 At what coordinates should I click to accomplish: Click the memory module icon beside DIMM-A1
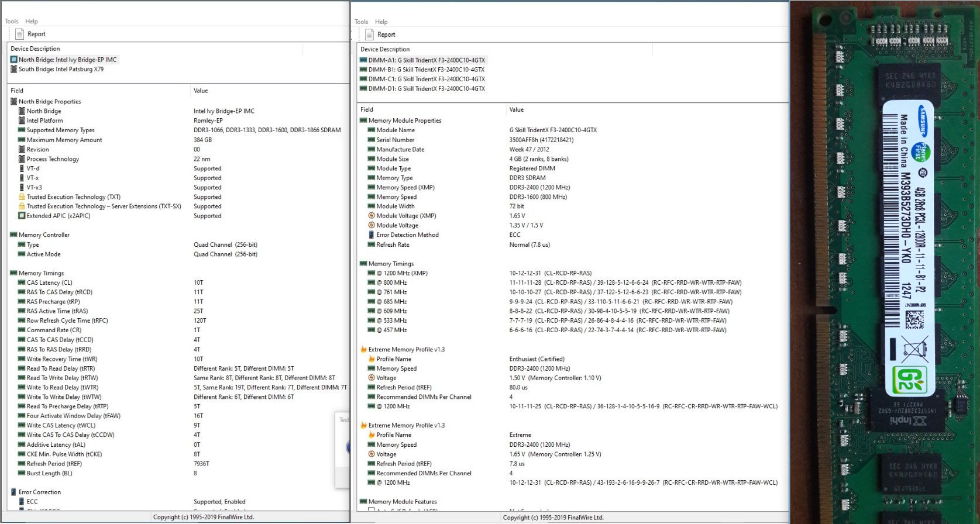tap(363, 60)
